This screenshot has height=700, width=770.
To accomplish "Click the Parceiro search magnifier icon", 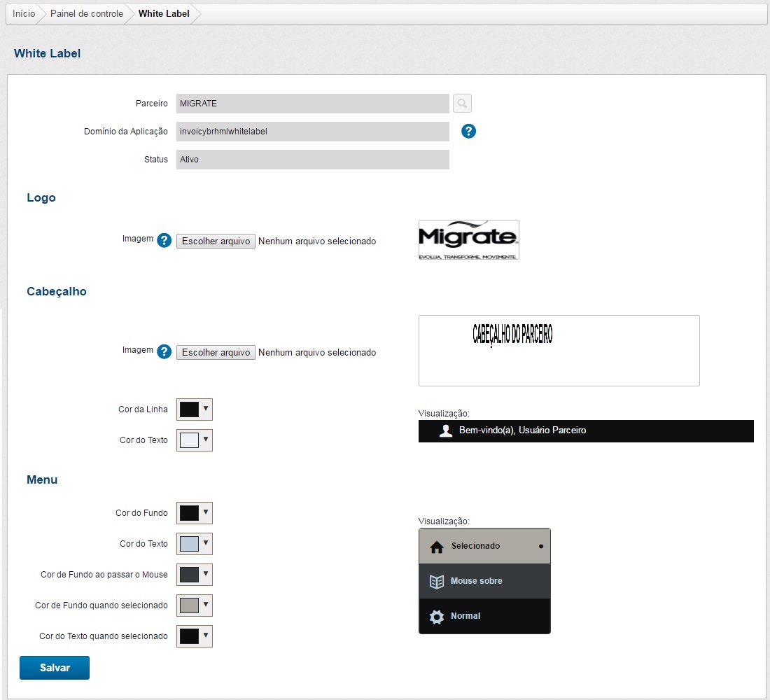I will tap(462, 104).
